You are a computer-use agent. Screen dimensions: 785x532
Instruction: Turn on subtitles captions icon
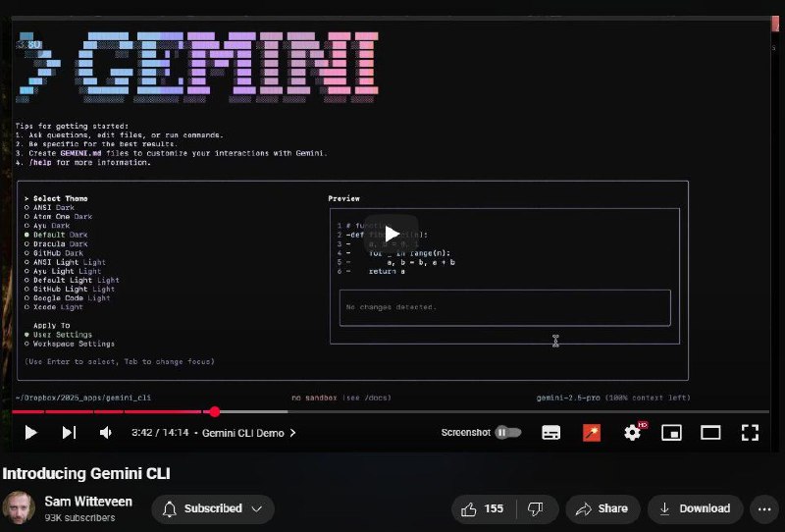coord(550,432)
